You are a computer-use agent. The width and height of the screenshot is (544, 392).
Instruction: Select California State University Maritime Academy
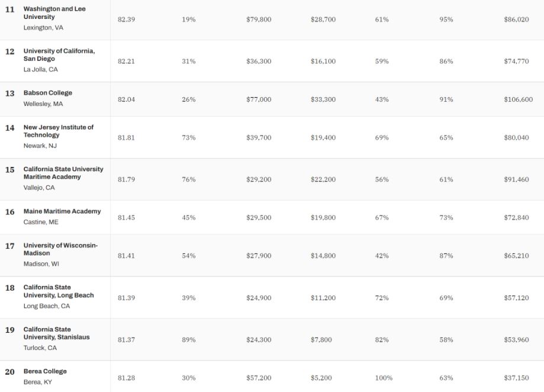click(63, 173)
